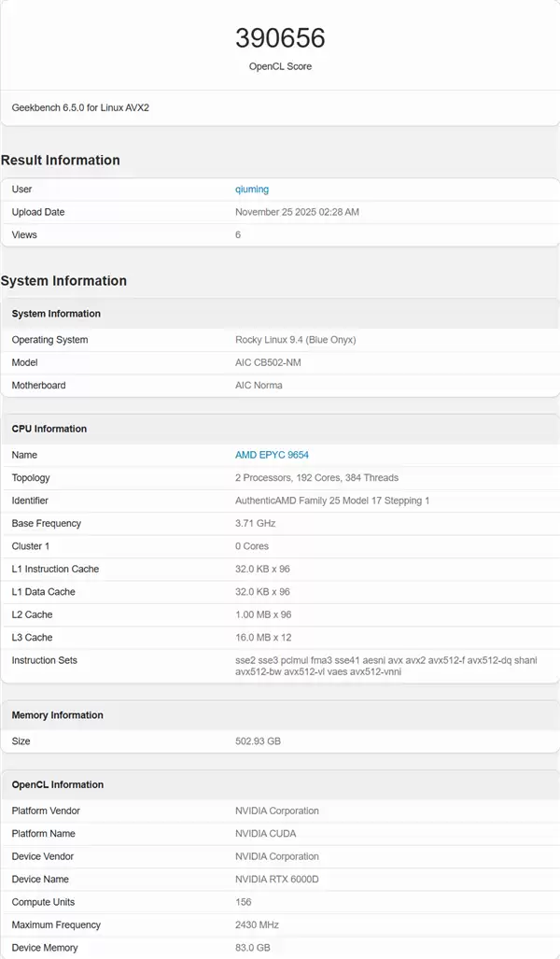Click the 2430 MHz maximum frequency value
Screen dimensions: 560x959
[x=257, y=924]
